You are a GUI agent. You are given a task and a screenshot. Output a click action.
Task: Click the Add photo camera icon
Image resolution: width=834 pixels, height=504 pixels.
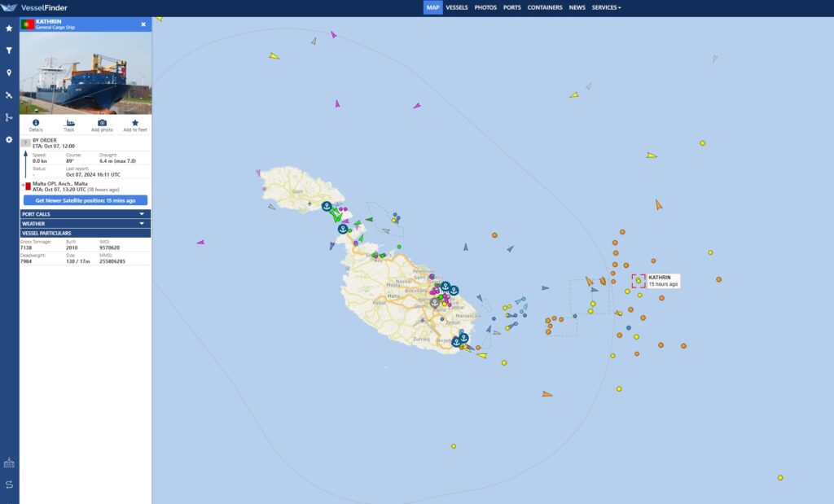click(102, 125)
